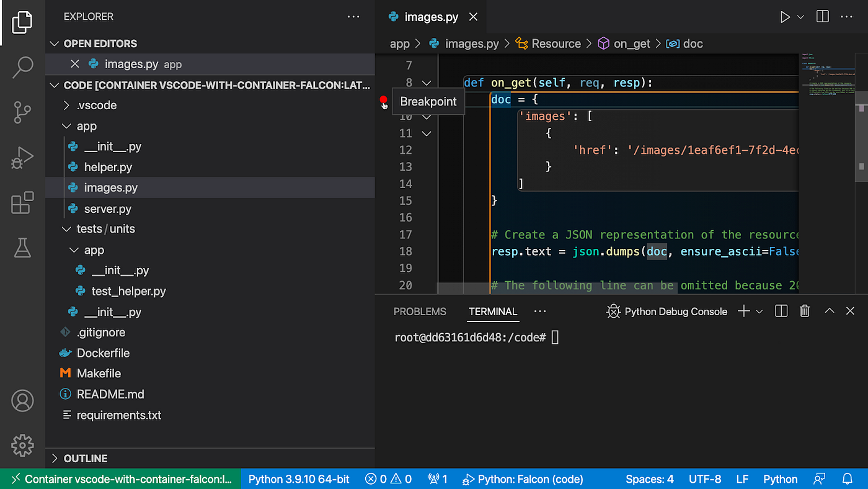This screenshot has width=868, height=489.
Task: Open the Source Control view
Action: pyautogui.click(x=22, y=112)
